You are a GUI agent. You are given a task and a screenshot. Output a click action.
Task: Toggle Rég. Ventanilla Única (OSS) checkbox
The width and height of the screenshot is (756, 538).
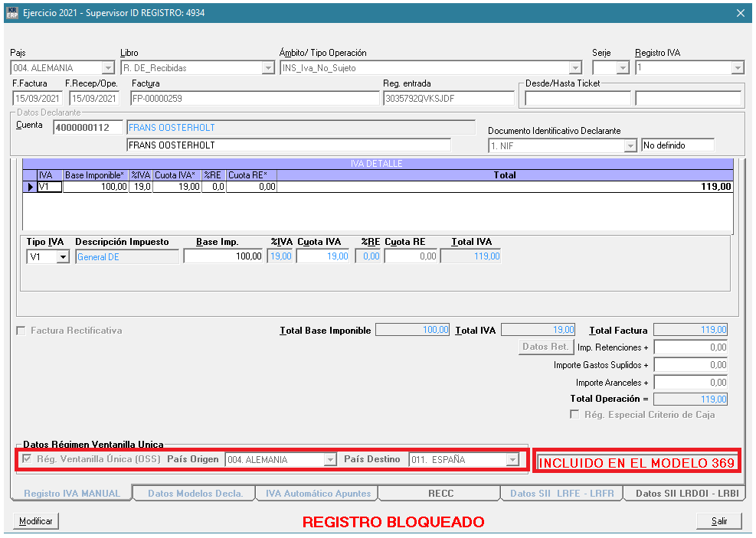tap(27, 459)
